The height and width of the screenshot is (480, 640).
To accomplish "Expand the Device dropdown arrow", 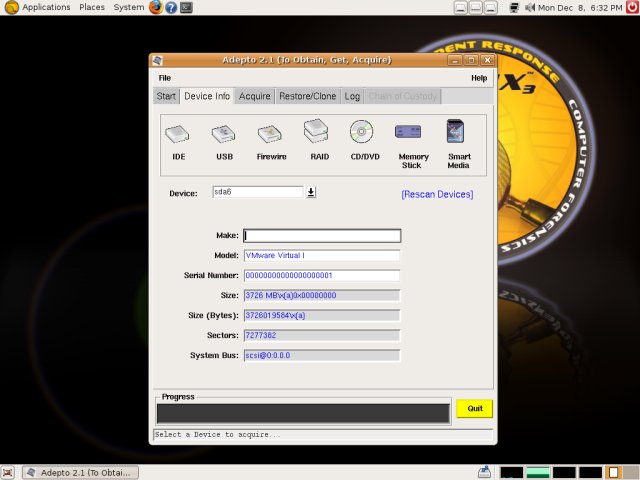I will 311,193.
